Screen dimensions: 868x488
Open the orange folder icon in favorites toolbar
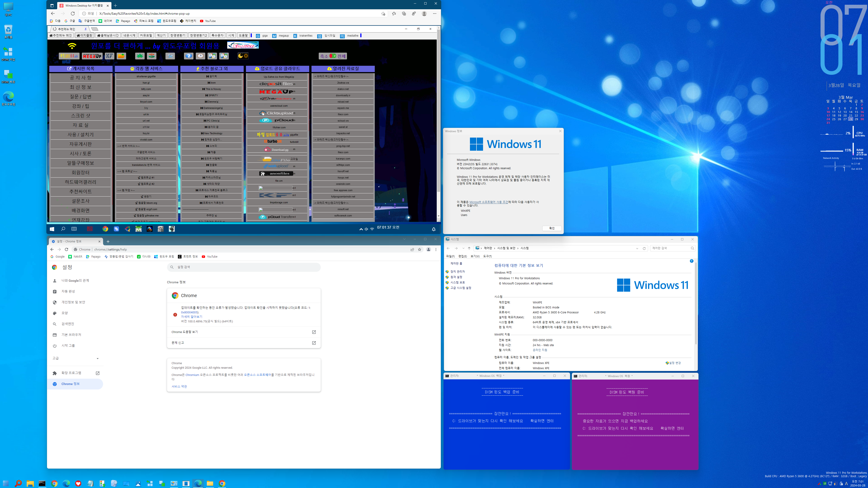121,56
